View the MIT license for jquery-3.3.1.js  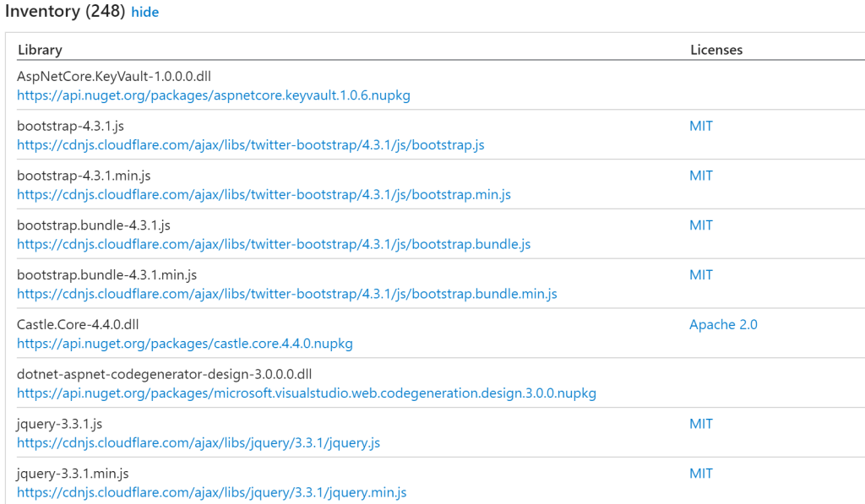[701, 424]
